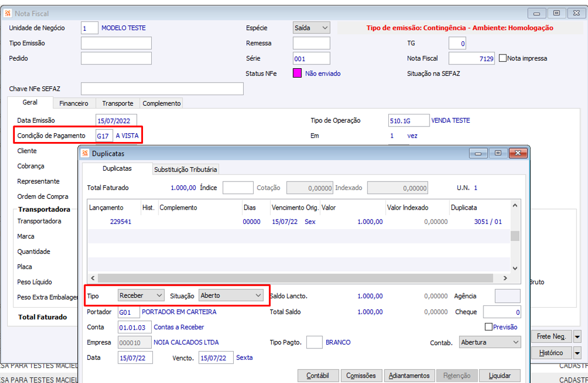The width and height of the screenshot is (588, 383).
Task: Click the Portador field G01
Action: 129,312
